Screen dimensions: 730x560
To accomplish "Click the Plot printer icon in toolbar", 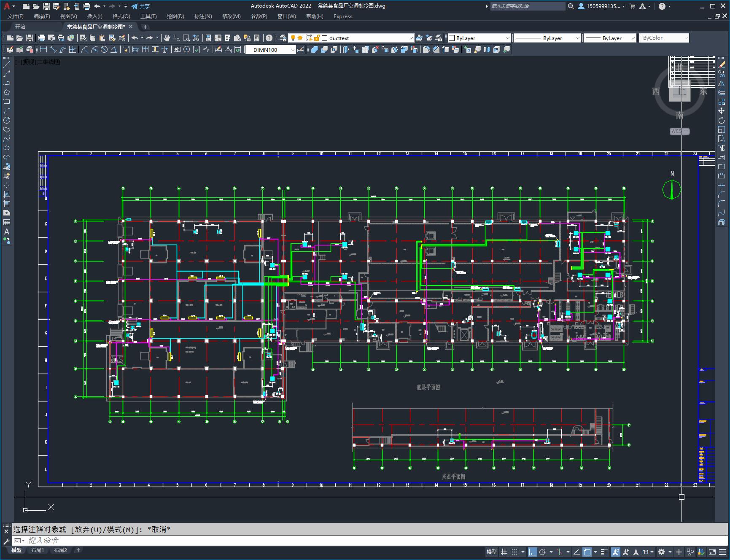I will [x=42, y=38].
